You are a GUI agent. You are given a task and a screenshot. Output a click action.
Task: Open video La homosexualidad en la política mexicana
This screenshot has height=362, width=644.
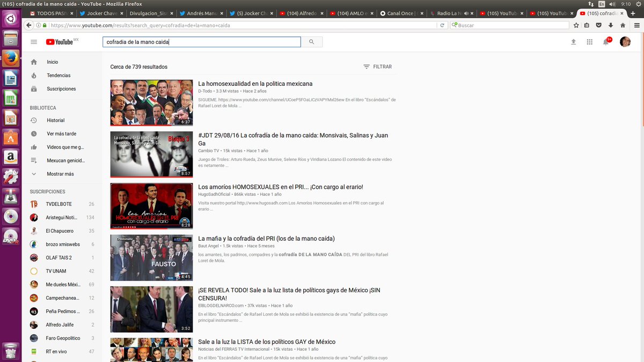click(255, 84)
